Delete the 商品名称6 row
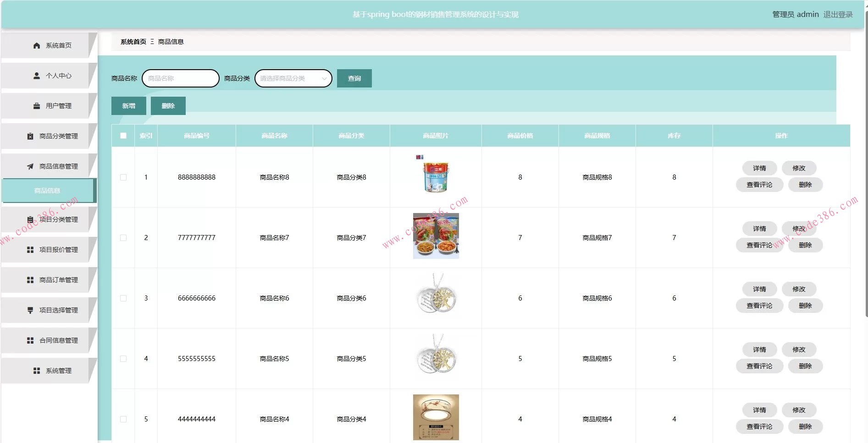Viewport: 868px width, 443px height. tap(806, 306)
